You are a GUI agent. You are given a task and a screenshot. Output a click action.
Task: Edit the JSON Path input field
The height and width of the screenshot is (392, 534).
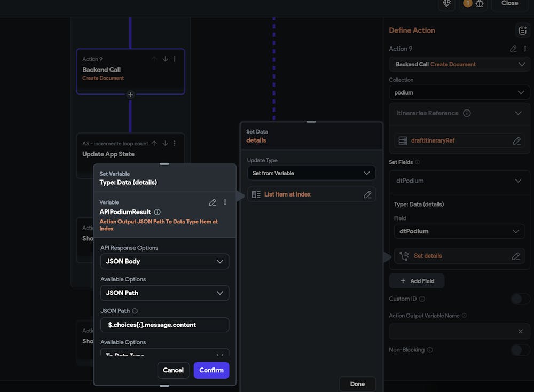165,325
